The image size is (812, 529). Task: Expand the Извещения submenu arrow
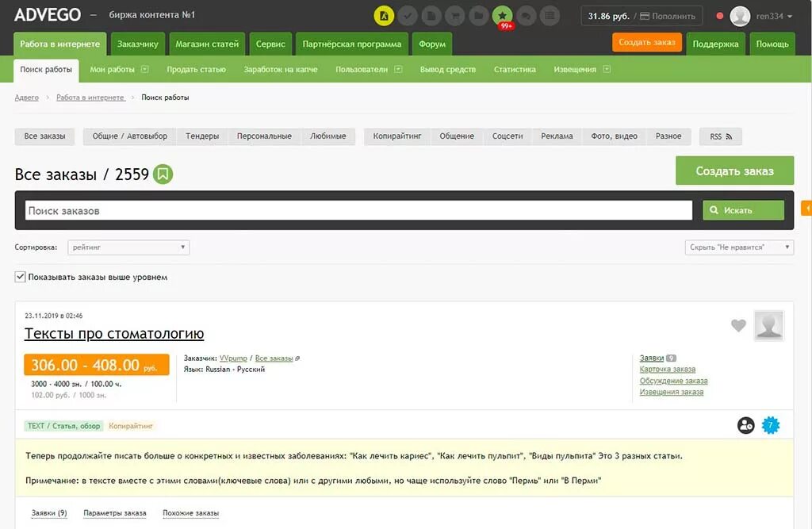tap(607, 69)
